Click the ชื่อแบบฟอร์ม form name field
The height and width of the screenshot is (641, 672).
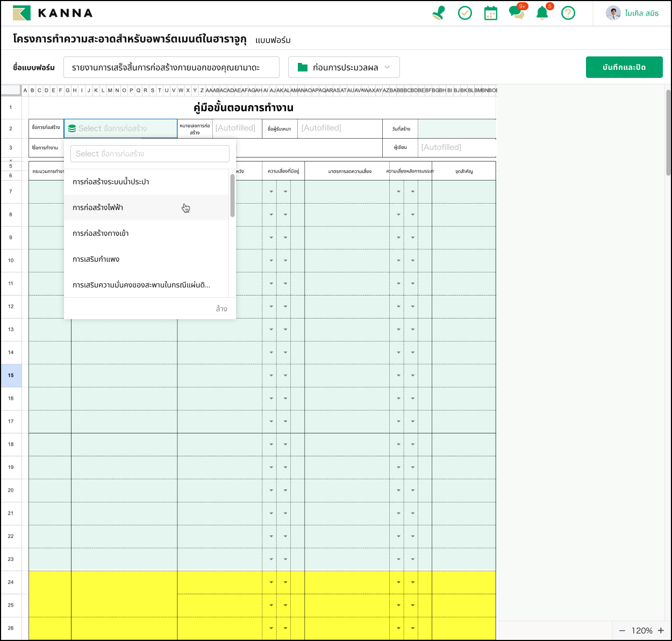pos(171,67)
